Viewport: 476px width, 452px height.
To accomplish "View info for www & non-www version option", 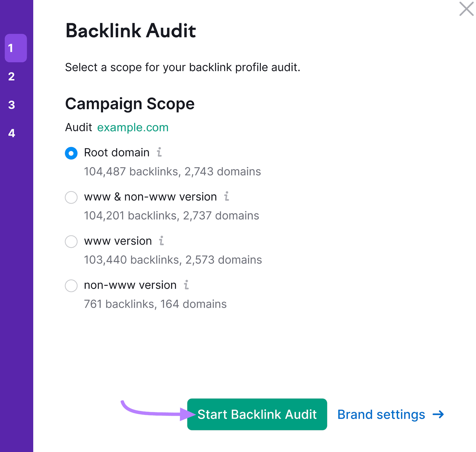I will 227,196.
